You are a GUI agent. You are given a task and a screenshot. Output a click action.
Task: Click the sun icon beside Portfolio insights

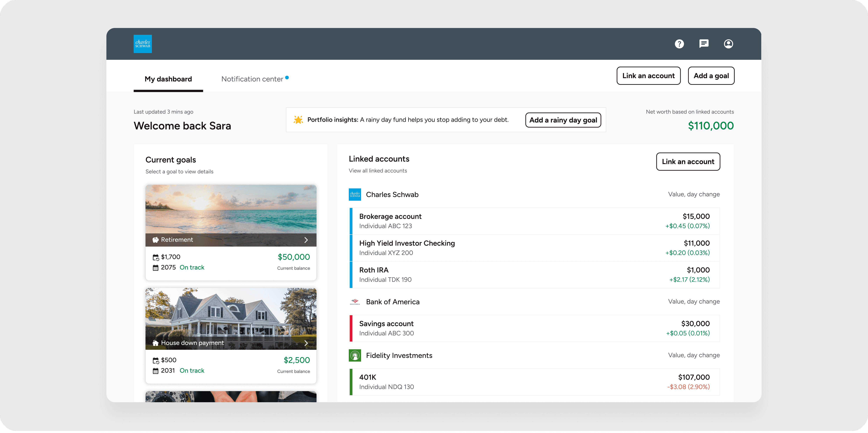pyautogui.click(x=298, y=120)
